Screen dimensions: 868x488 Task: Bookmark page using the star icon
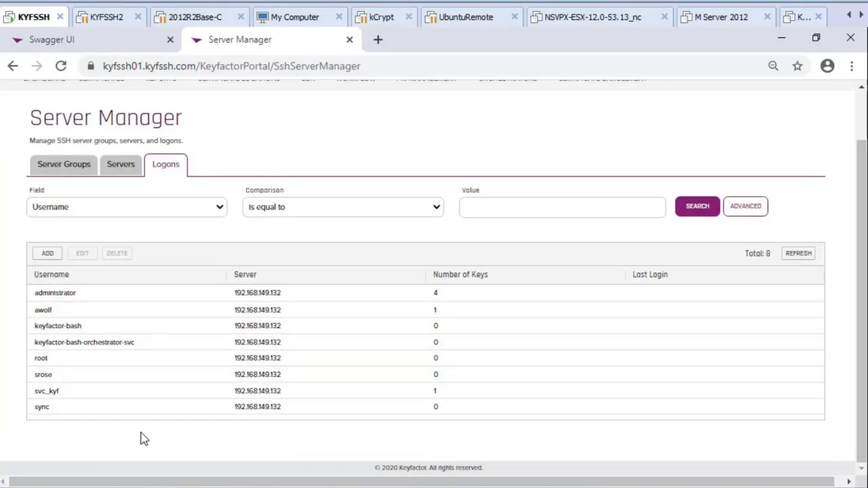[x=797, y=66]
